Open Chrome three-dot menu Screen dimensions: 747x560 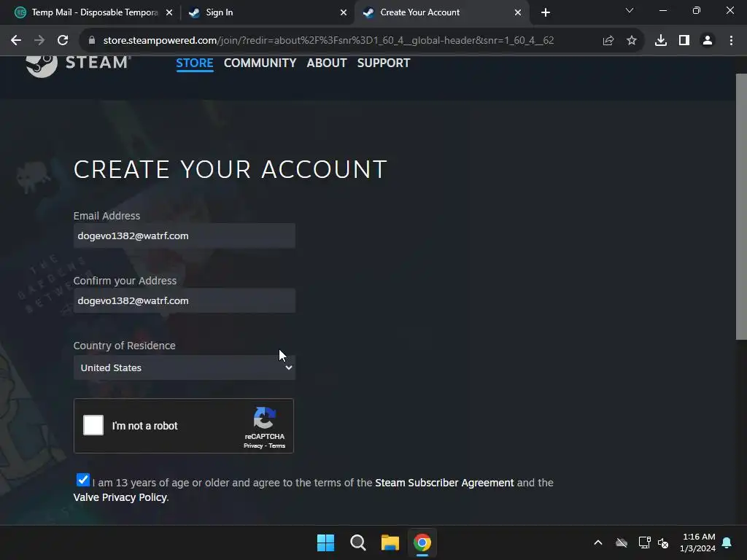[731, 41]
